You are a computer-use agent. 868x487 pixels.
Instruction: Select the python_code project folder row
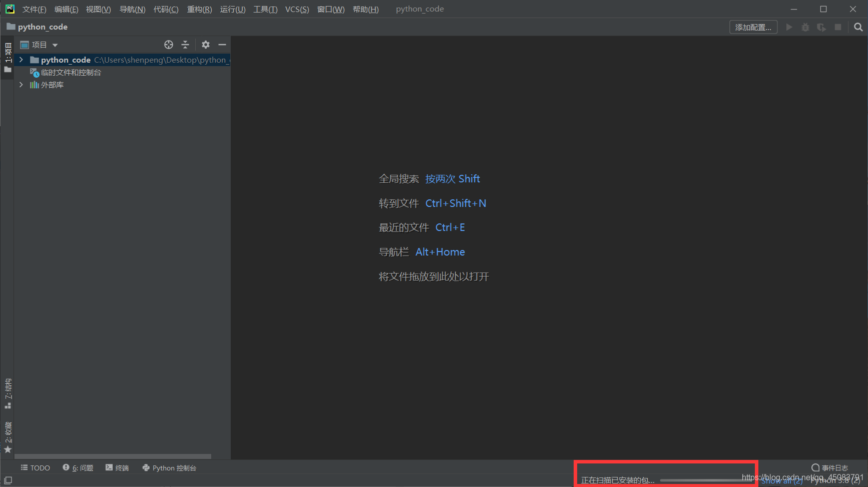click(x=123, y=60)
